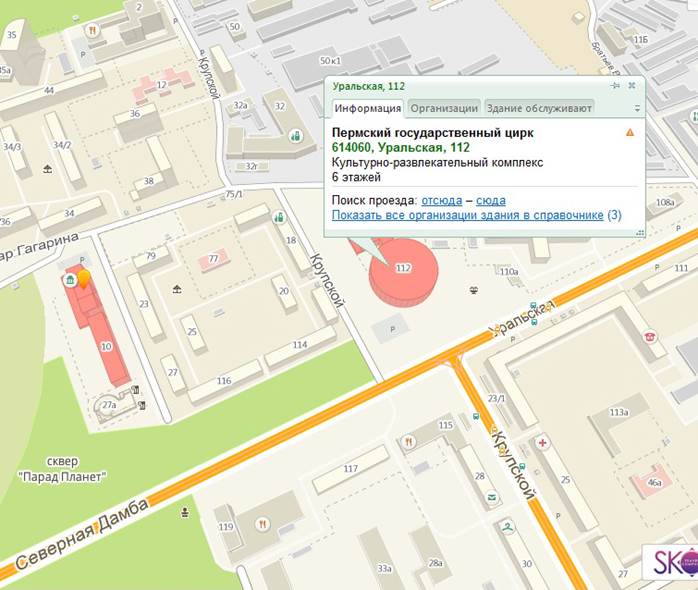Click the сюда route link
Image resolution: width=698 pixels, height=590 pixels.
[491, 200]
